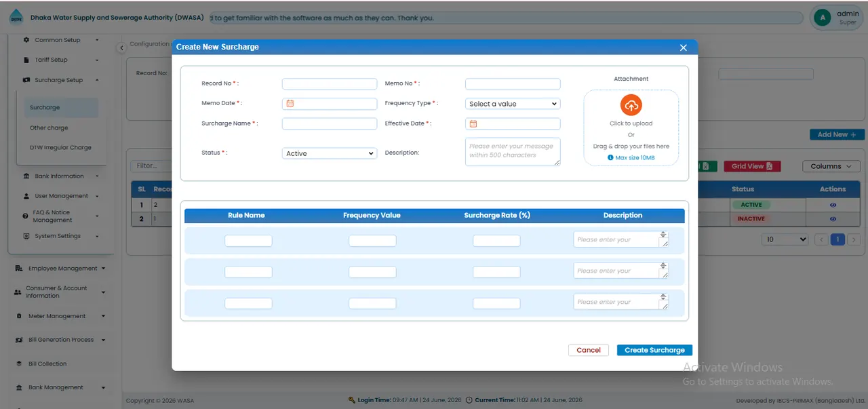Click the Tariff Setup sidebar icon
The width and height of the screenshot is (868, 409).
click(x=26, y=60)
